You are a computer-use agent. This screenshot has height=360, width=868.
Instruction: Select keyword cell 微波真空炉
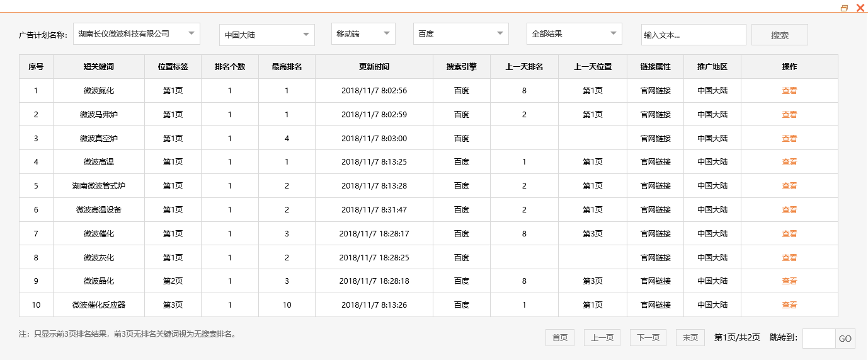(99, 139)
